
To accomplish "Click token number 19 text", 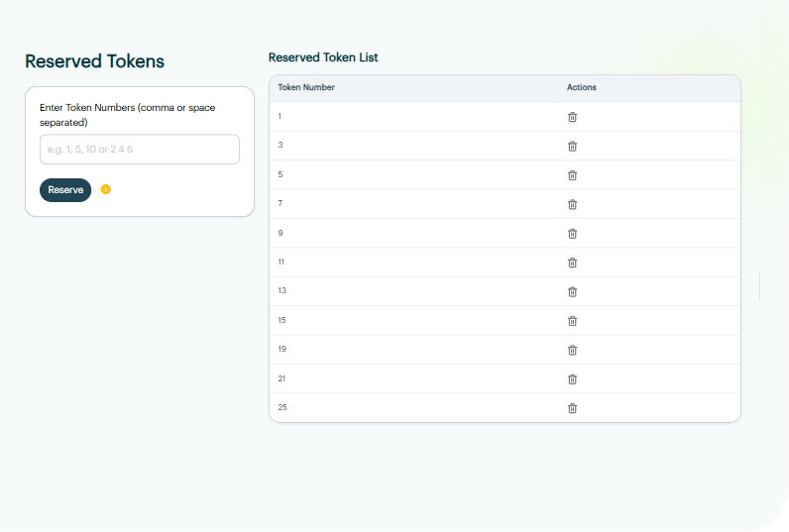I will click(282, 350).
